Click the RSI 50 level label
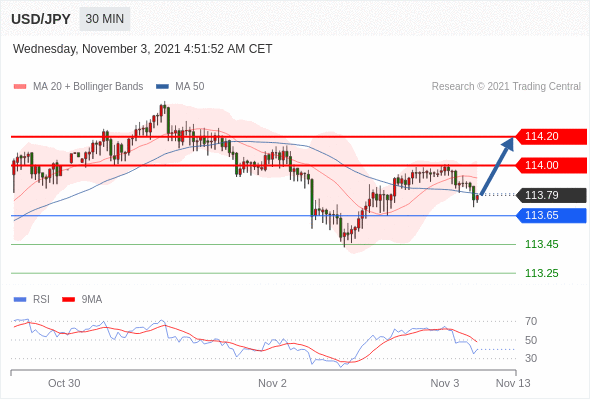Screen dimensions: 590x400 click(531, 340)
